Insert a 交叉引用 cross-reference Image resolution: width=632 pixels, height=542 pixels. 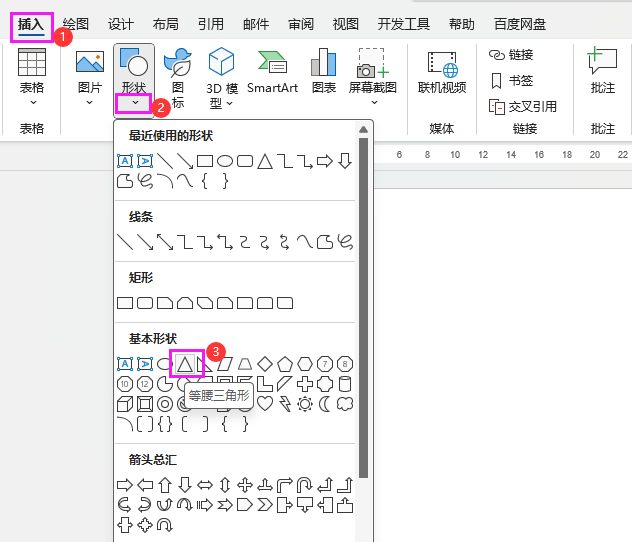pyautogui.click(x=523, y=107)
